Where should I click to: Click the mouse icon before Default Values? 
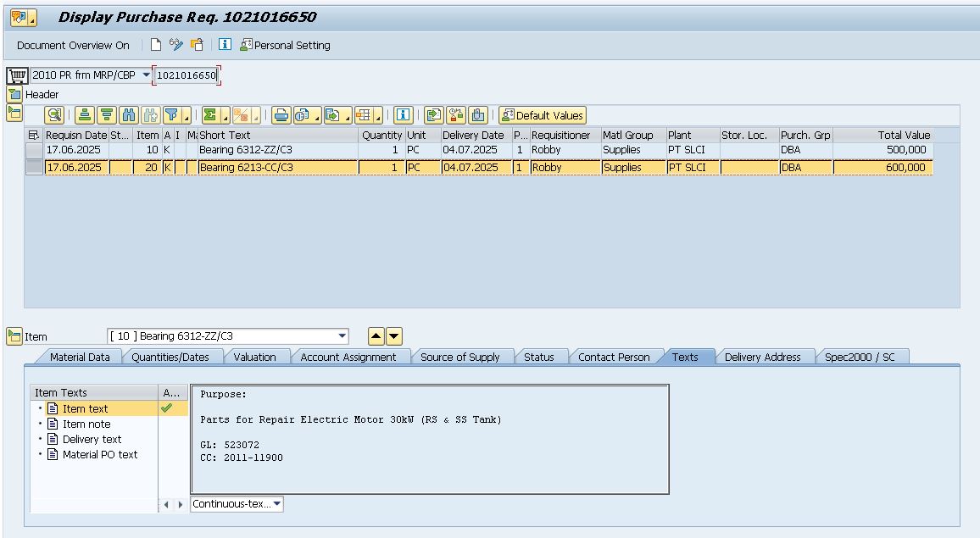(x=478, y=115)
